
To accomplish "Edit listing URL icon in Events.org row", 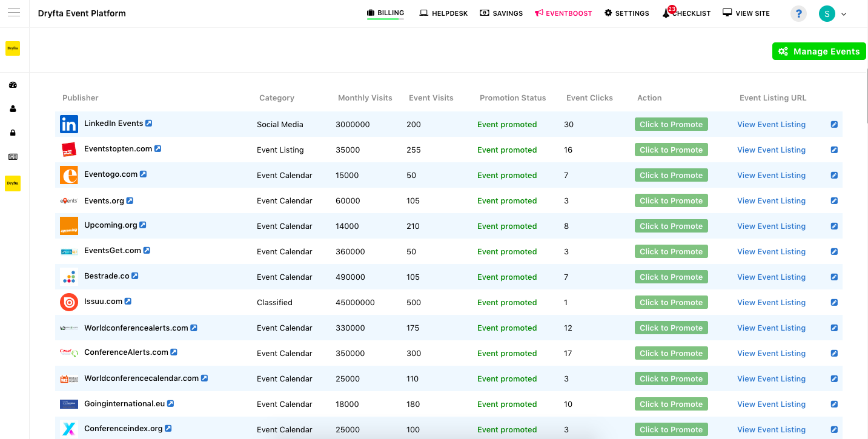I will [834, 200].
